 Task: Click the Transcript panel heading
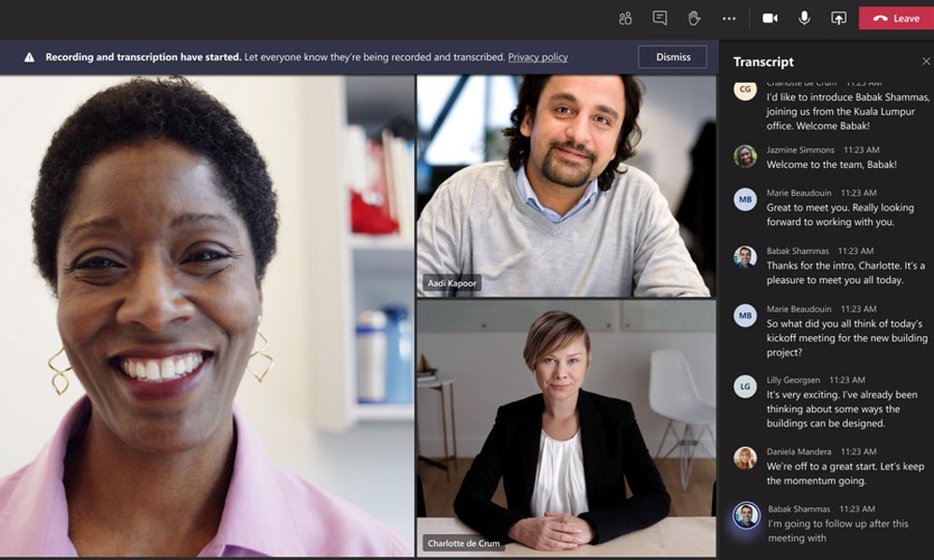tap(763, 62)
